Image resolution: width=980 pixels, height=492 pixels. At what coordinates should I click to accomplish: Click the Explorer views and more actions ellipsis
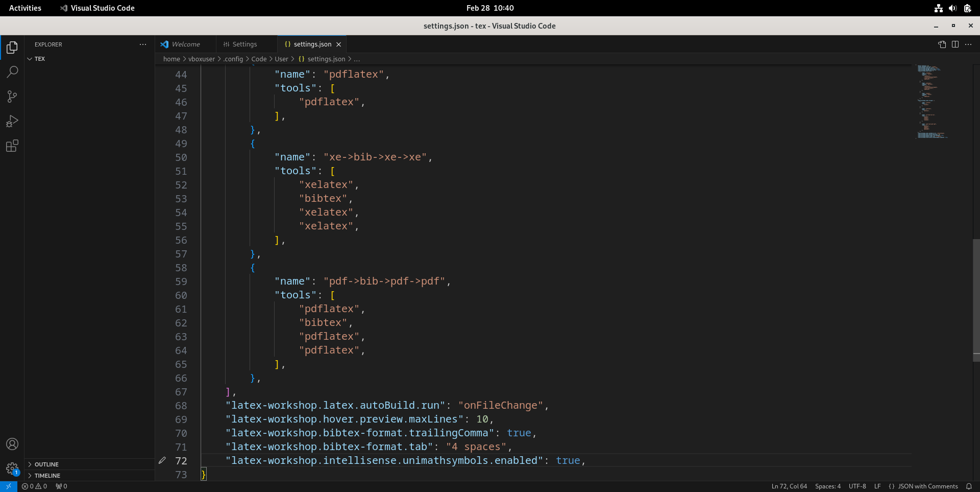(x=143, y=44)
